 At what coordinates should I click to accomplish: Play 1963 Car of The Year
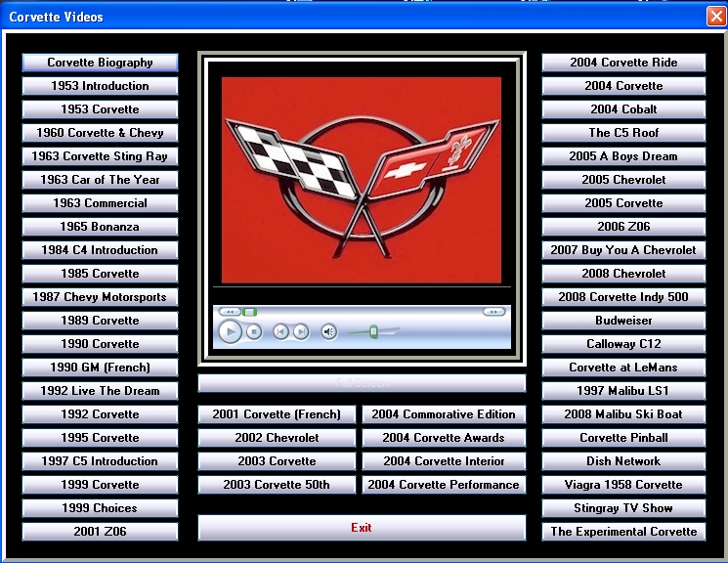100,180
